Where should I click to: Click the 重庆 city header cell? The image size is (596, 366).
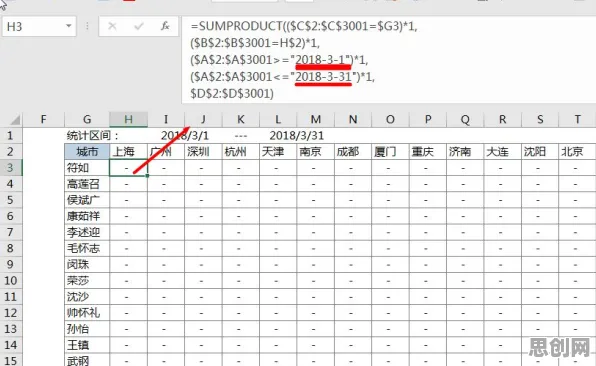coord(428,152)
